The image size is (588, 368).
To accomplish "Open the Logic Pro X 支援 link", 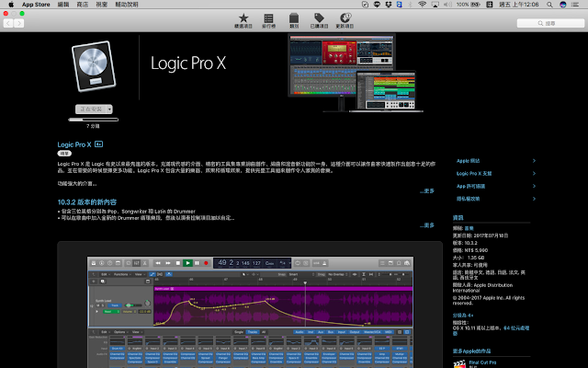I will 474,174.
